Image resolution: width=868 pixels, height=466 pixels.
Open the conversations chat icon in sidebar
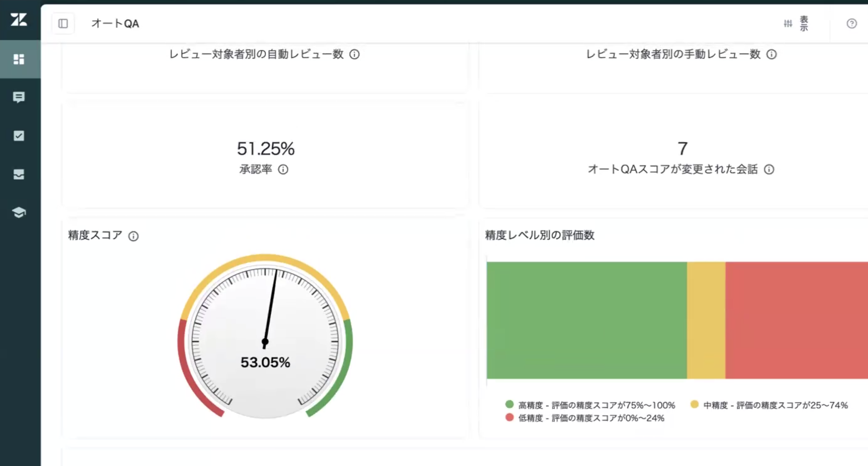point(19,97)
